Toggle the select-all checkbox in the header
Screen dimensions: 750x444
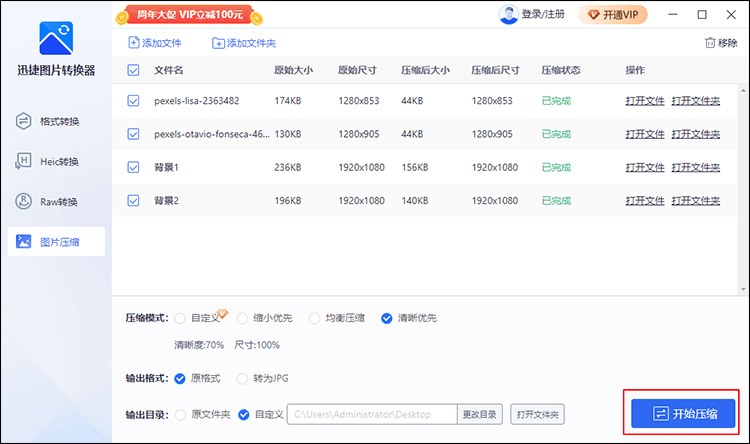click(134, 70)
